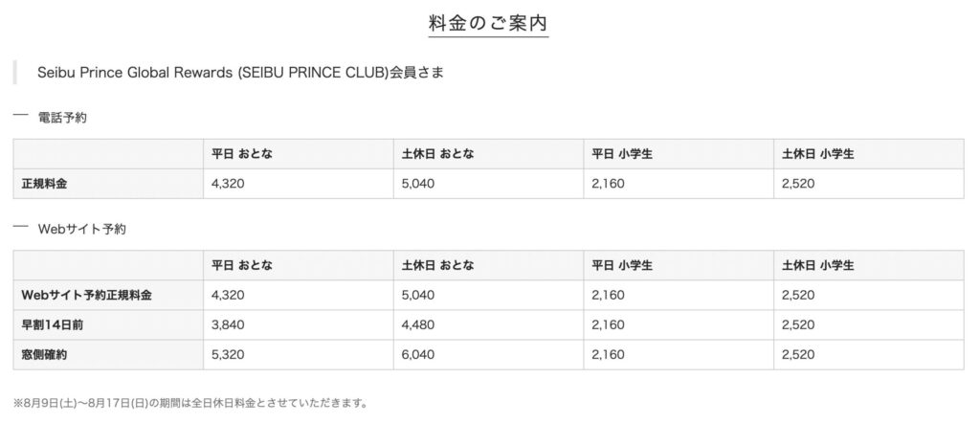The width and height of the screenshot is (980, 423).
Task: Select 平日 おとな header in web table
Action: point(242,265)
